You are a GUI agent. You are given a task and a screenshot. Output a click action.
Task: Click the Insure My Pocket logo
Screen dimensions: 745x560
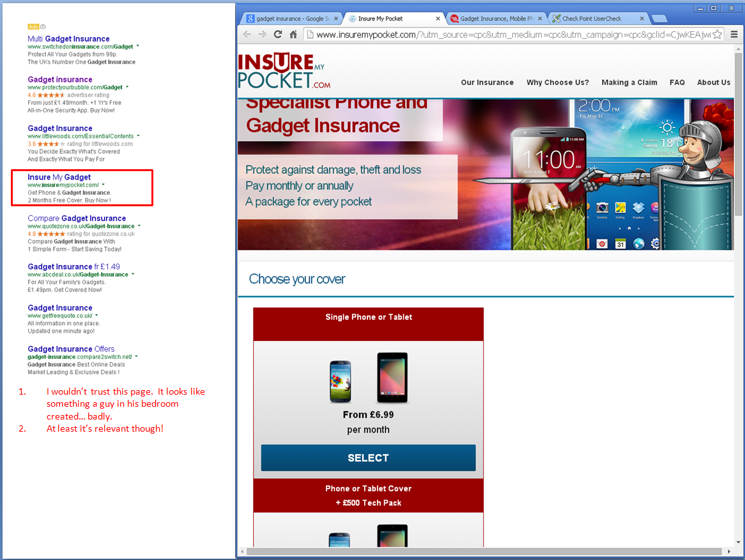pos(284,71)
